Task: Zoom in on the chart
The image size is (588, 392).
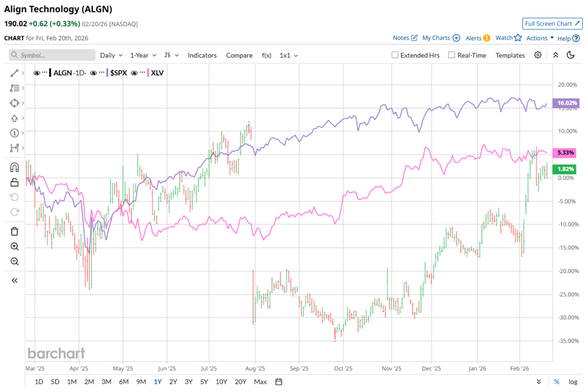Action: (x=14, y=246)
